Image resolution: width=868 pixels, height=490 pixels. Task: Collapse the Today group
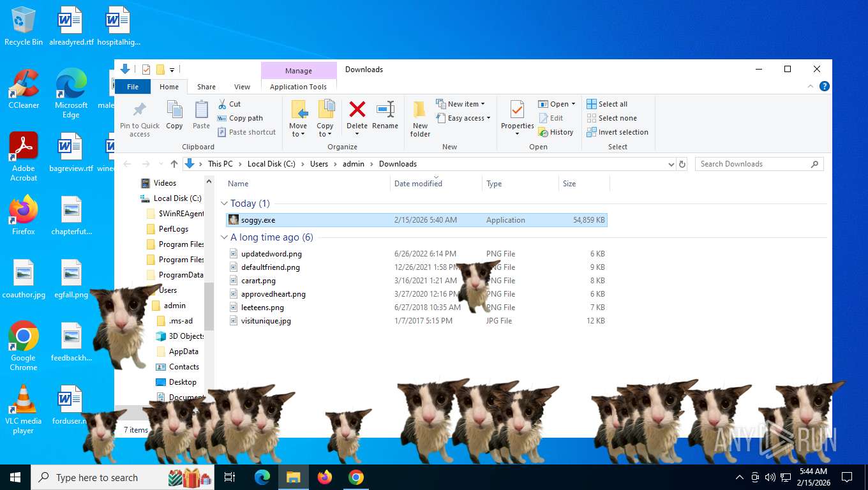click(224, 204)
